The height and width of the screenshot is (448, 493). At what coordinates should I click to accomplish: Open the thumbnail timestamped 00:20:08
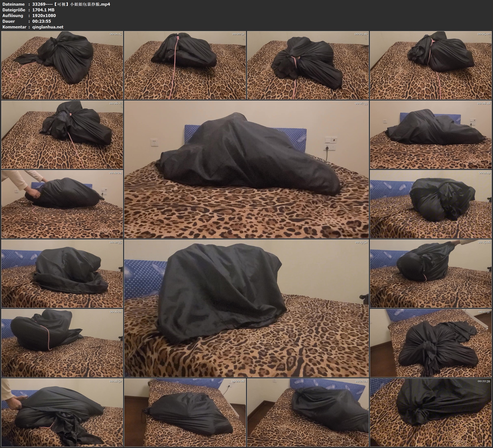click(185, 412)
